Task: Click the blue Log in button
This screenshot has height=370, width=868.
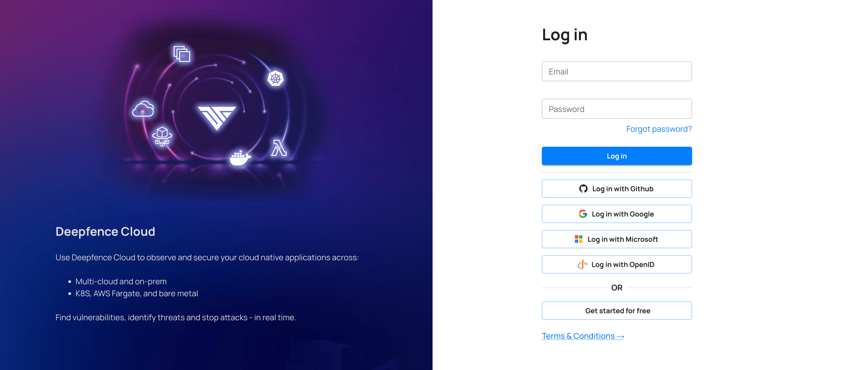Action: coord(617,155)
